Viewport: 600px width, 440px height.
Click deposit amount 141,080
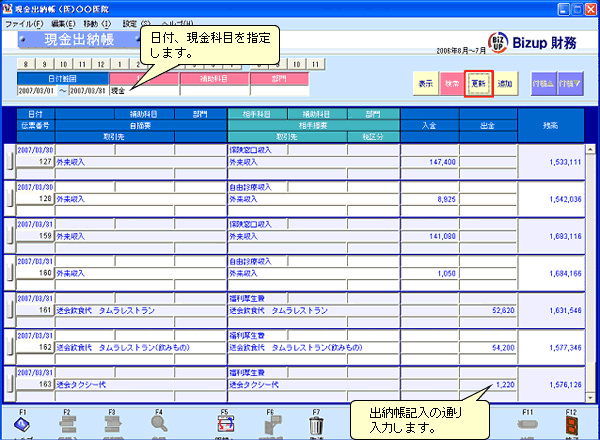442,236
